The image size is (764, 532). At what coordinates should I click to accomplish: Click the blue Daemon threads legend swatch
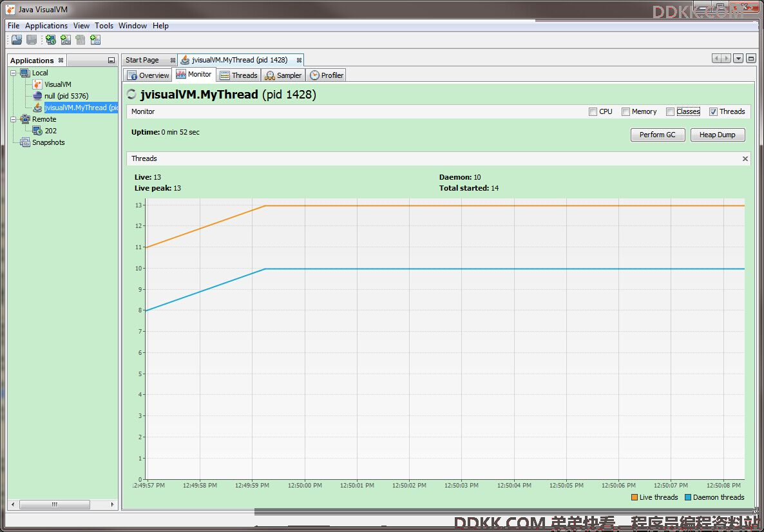point(688,497)
